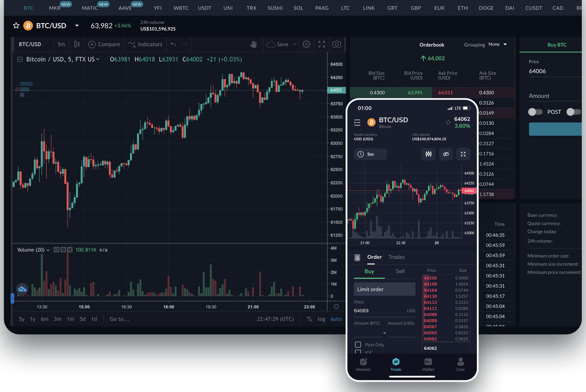
Task: Set chart range to 5y
Action: pyautogui.click(x=22, y=319)
